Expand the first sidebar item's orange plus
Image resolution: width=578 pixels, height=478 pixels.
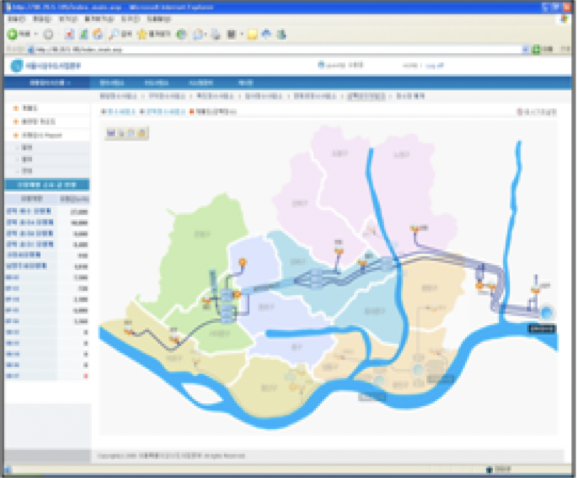point(16,108)
